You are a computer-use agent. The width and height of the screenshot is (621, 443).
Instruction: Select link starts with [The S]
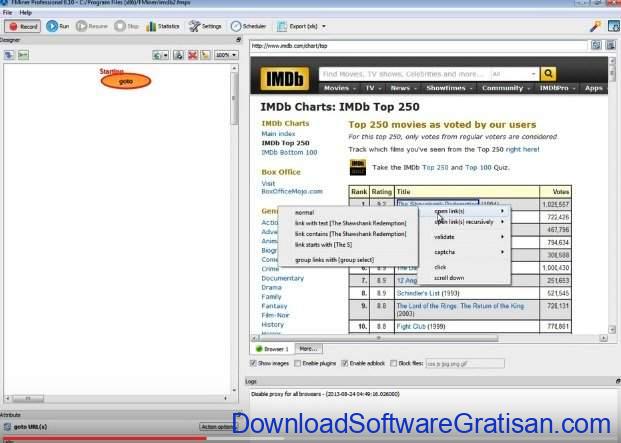(x=348, y=244)
